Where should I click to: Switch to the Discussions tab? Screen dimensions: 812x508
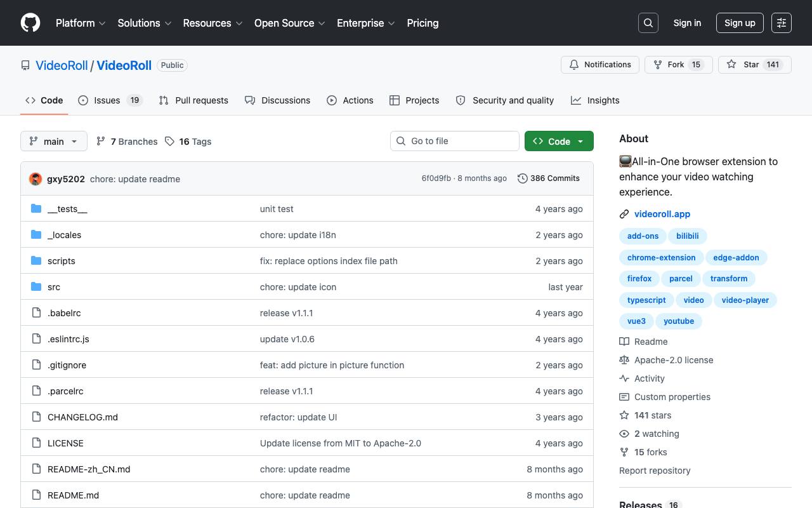click(277, 100)
